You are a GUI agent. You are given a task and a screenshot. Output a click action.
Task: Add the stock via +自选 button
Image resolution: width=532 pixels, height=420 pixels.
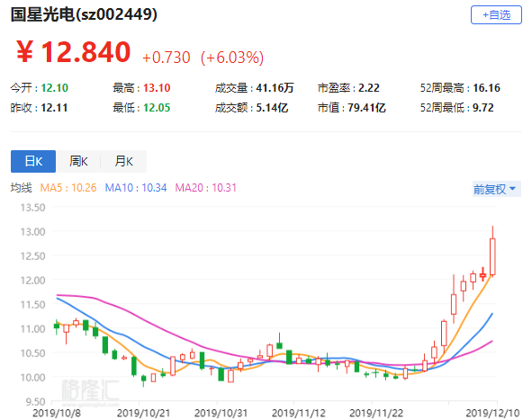click(x=496, y=15)
